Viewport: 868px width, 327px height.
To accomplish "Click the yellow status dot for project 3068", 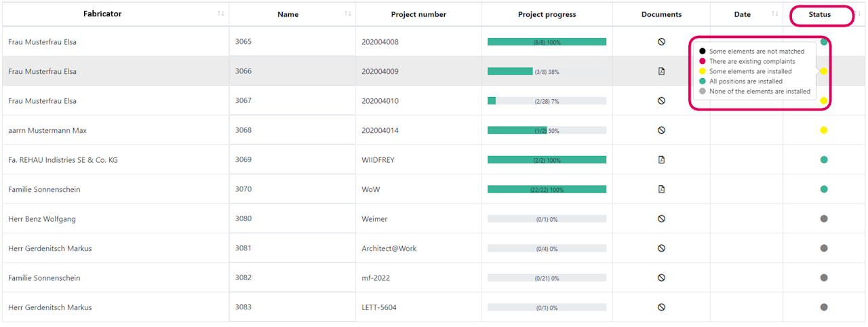I will coord(823,130).
